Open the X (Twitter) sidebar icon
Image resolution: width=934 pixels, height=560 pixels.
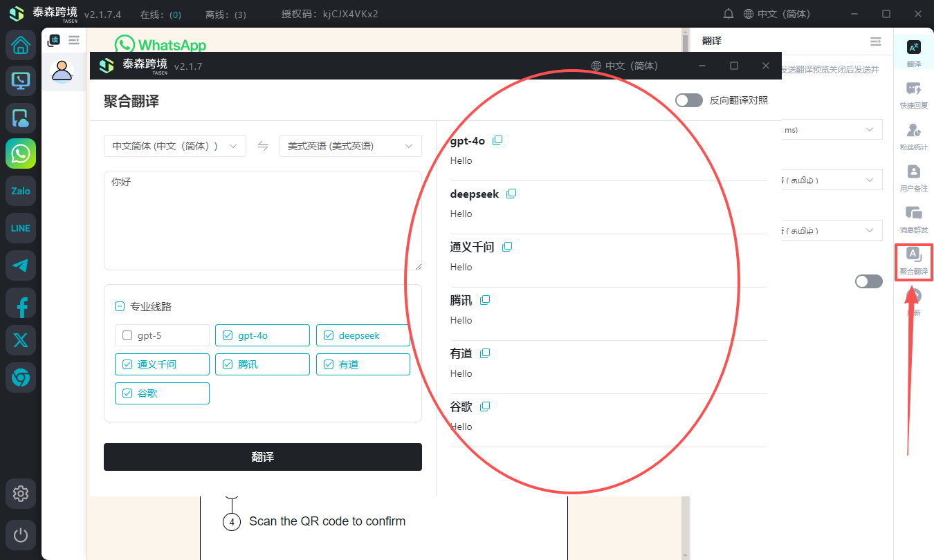(21, 340)
